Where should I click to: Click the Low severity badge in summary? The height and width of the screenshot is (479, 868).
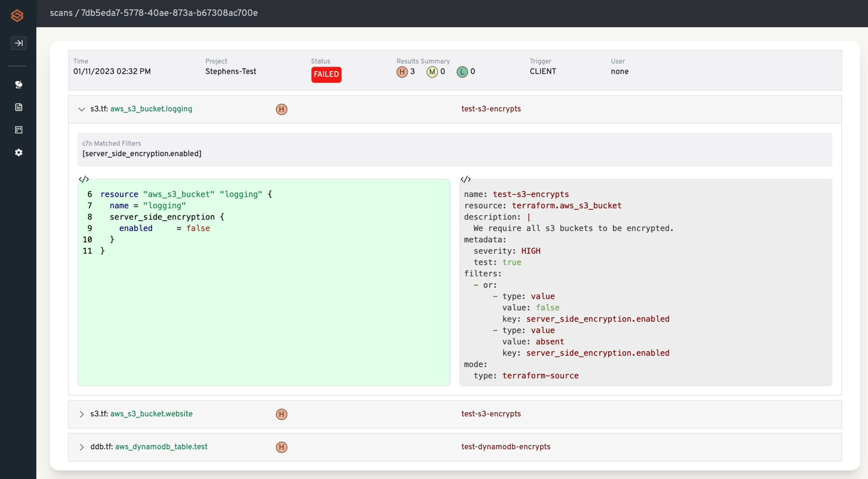tap(462, 72)
